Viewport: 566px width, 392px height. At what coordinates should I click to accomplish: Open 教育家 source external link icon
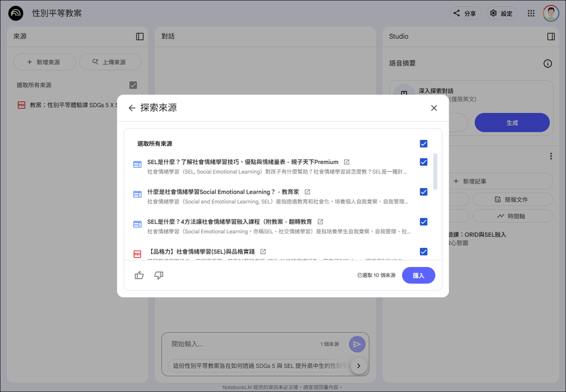307,192
